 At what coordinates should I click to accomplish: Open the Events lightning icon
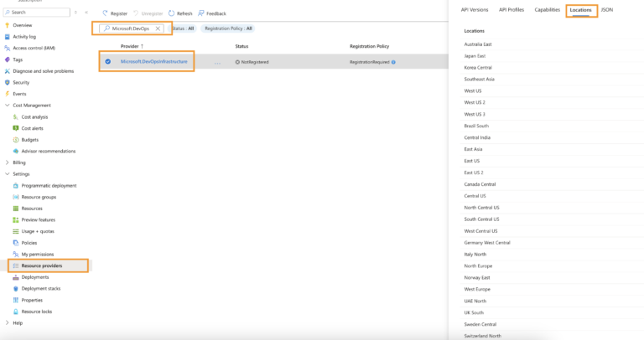7,94
